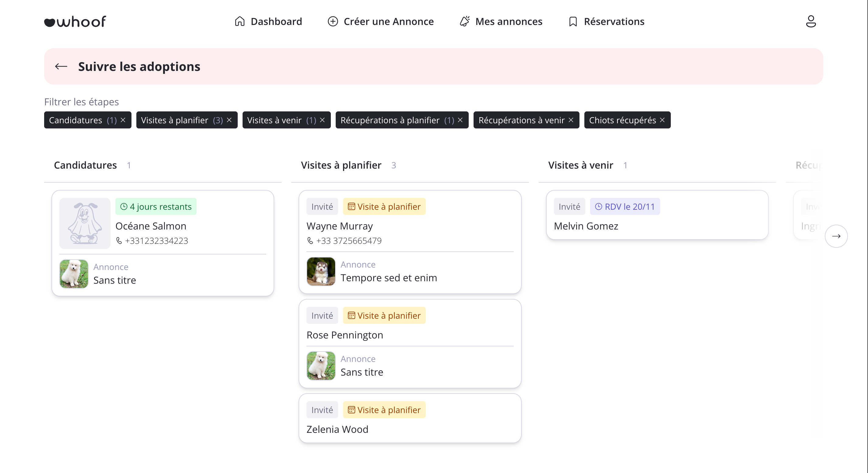The image size is (868, 473).
Task: Remove the Candidatures filter chip X
Action: [123, 120]
